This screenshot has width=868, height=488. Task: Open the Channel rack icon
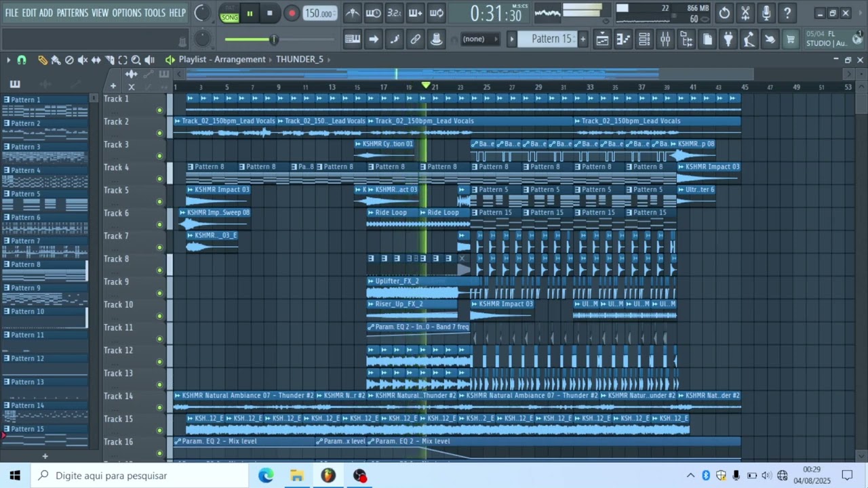coord(644,39)
